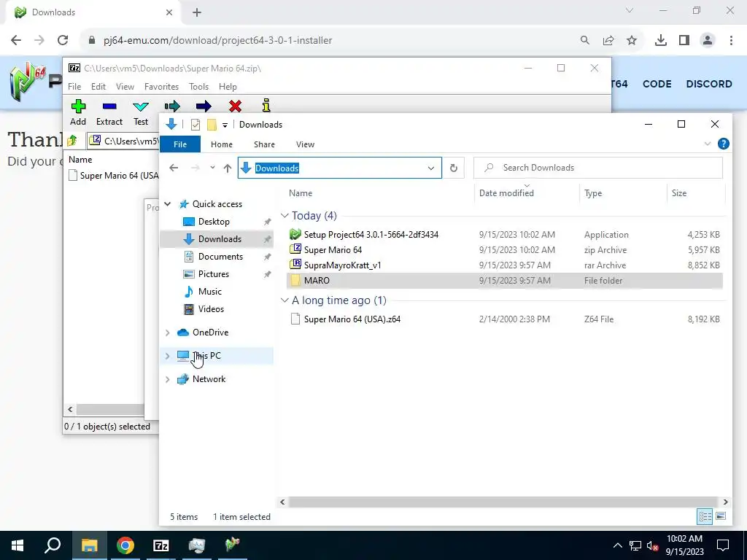This screenshot has height=560, width=747.
Task: Open the Help menu in 7-Zip
Action: [x=228, y=87]
